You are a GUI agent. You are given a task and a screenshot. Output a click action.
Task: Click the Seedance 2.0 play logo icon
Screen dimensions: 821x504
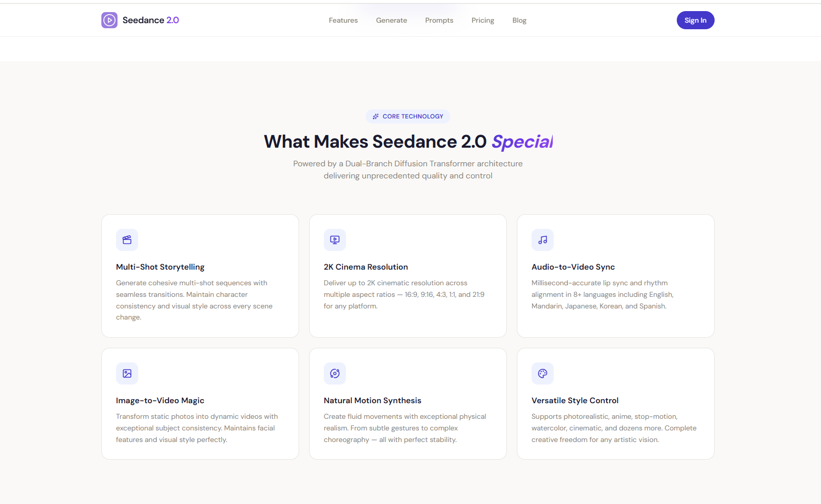click(109, 20)
